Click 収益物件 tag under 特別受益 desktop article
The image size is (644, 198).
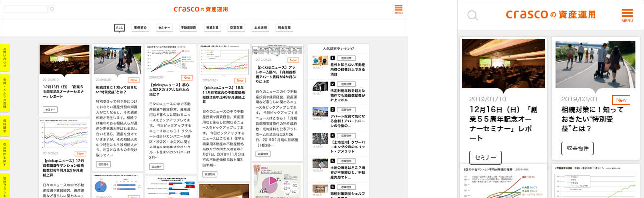coord(104,164)
